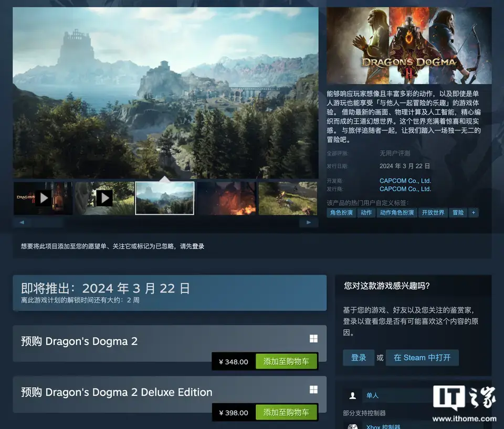Open the fifth grassy battle thumbnail

(288, 198)
